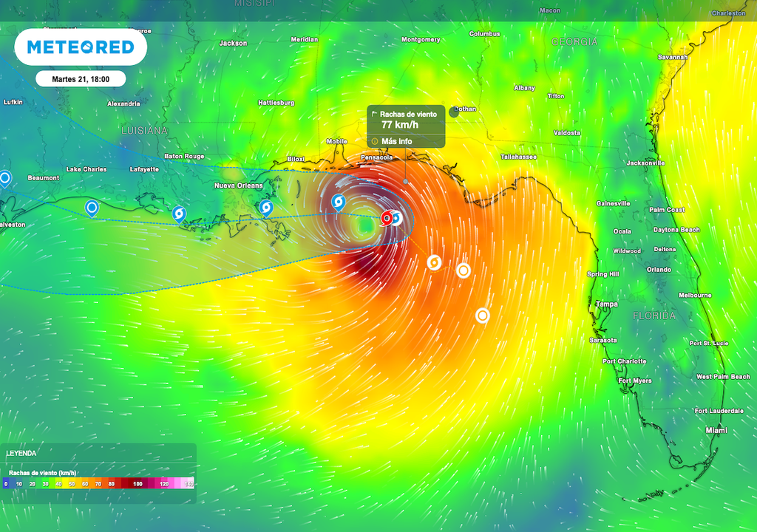Click the Dothan location dot marker
The width and height of the screenshot is (757, 532).
point(454,112)
